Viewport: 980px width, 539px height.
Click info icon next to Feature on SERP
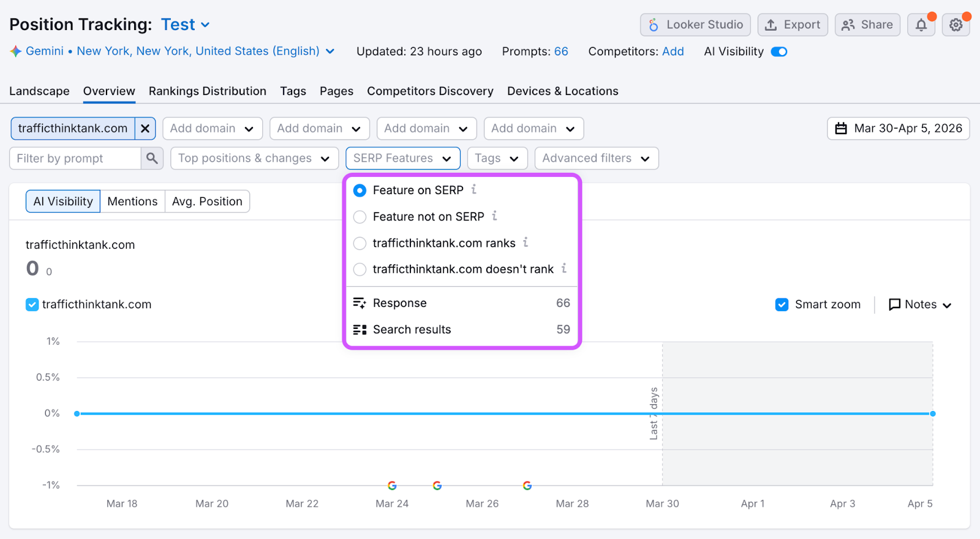tap(473, 190)
